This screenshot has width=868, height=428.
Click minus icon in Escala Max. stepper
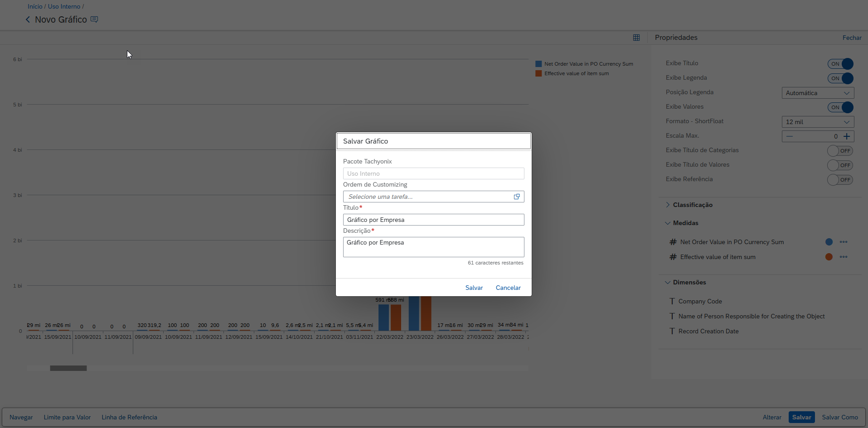790,136
